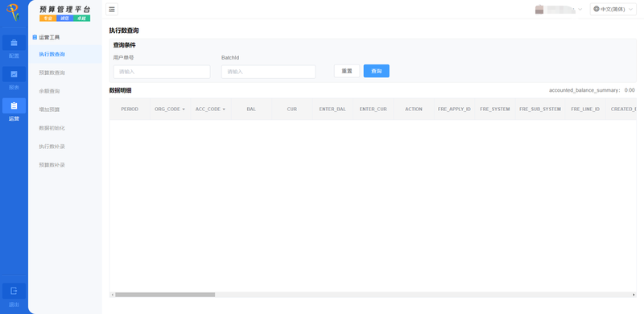Select the 运营 clipboard icon
This screenshot has width=644, height=314.
14,106
